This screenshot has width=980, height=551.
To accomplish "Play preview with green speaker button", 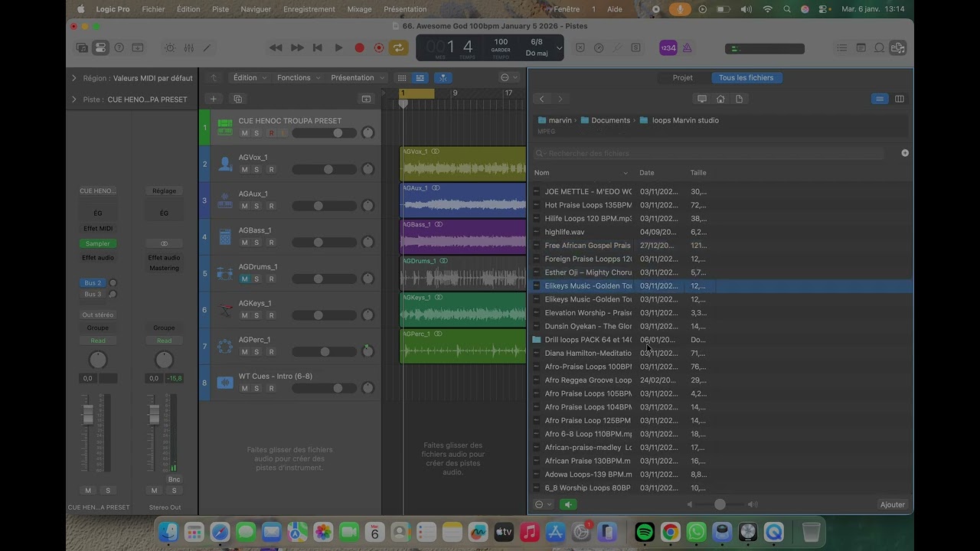I will coord(568,504).
